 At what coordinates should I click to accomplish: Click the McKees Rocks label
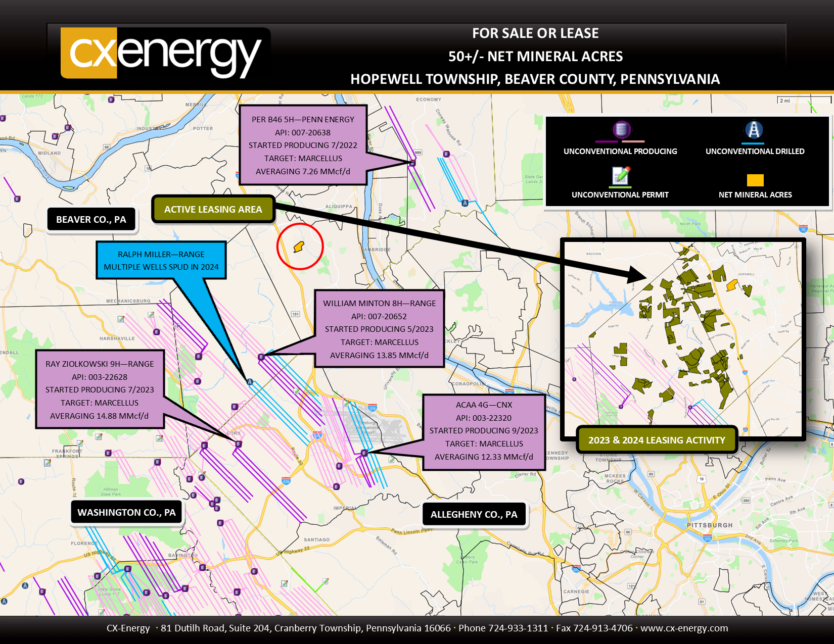[615, 478]
